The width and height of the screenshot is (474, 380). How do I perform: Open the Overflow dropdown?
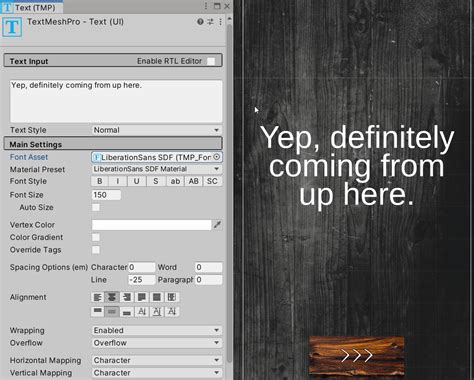pos(157,343)
